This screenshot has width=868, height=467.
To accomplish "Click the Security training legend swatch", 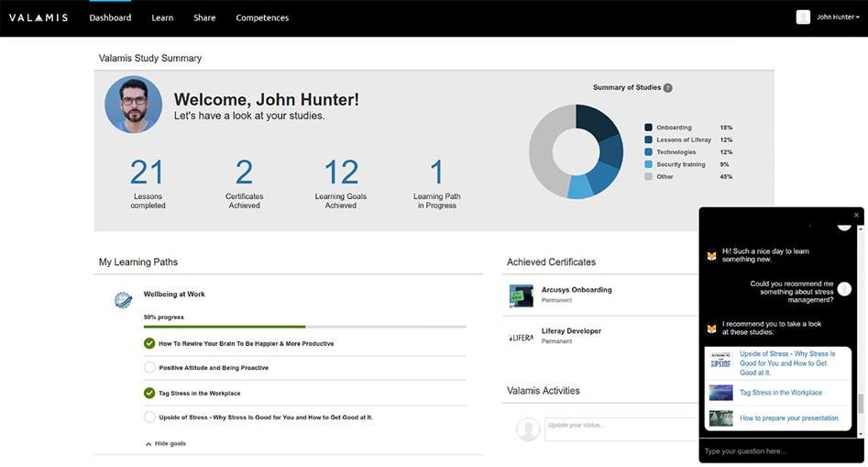I will pyautogui.click(x=648, y=164).
